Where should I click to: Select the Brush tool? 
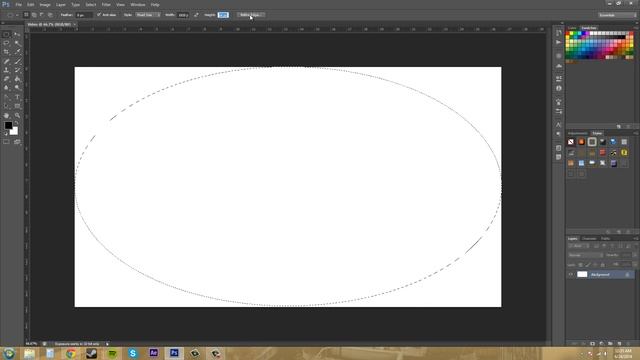pos(17,61)
